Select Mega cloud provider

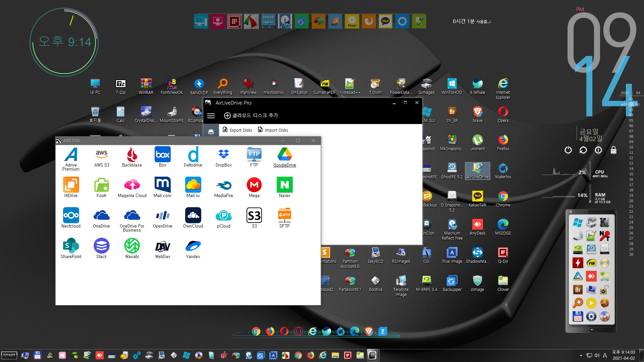[254, 187]
